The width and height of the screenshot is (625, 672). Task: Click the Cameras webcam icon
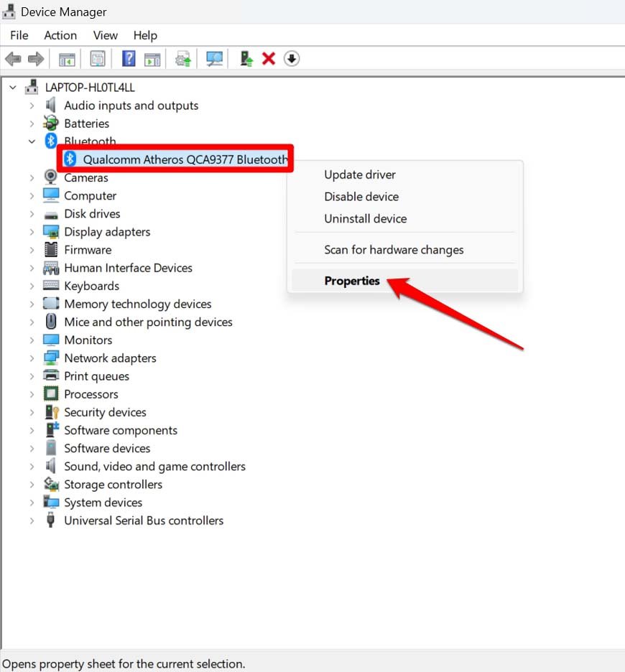[50, 177]
